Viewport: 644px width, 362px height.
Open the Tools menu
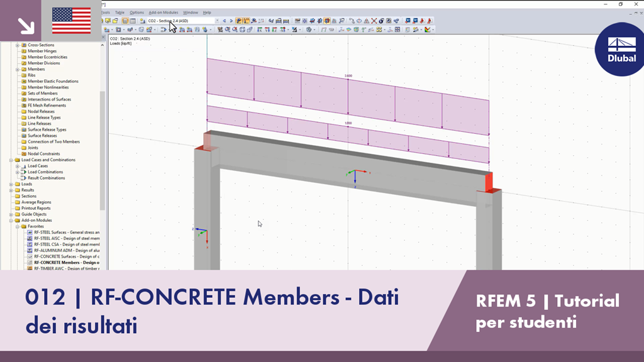point(106,13)
